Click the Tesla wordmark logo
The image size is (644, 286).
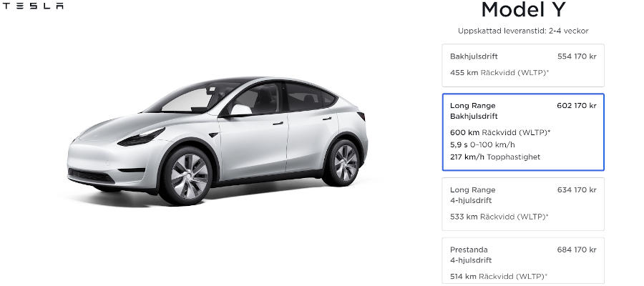pyautogui.click(x=33, y=6)
